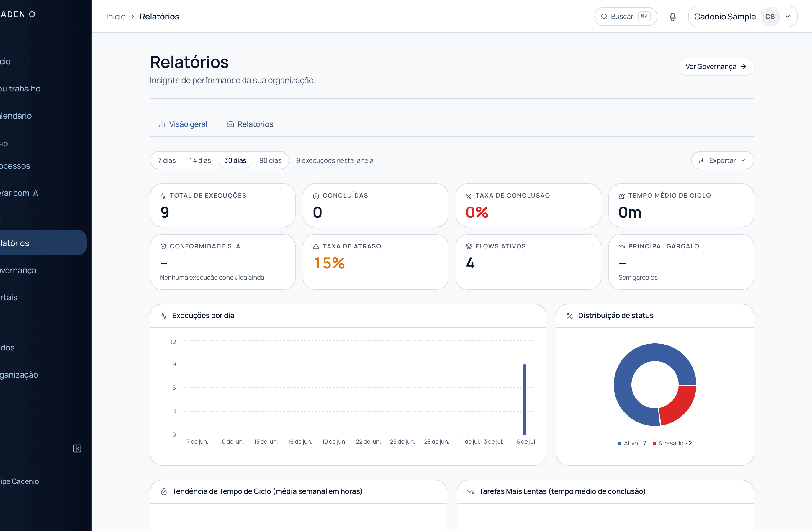Click the warning triangle in Taxa de Atraso

(x=316, y=247)
